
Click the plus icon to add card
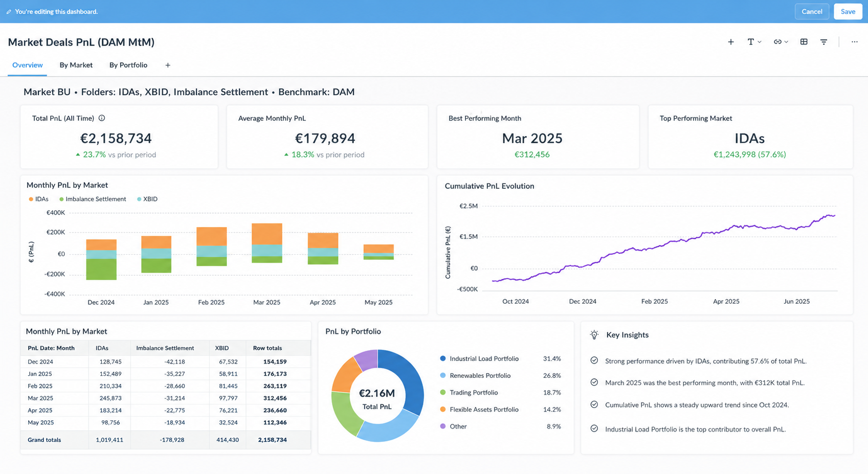tap(731, 42)
